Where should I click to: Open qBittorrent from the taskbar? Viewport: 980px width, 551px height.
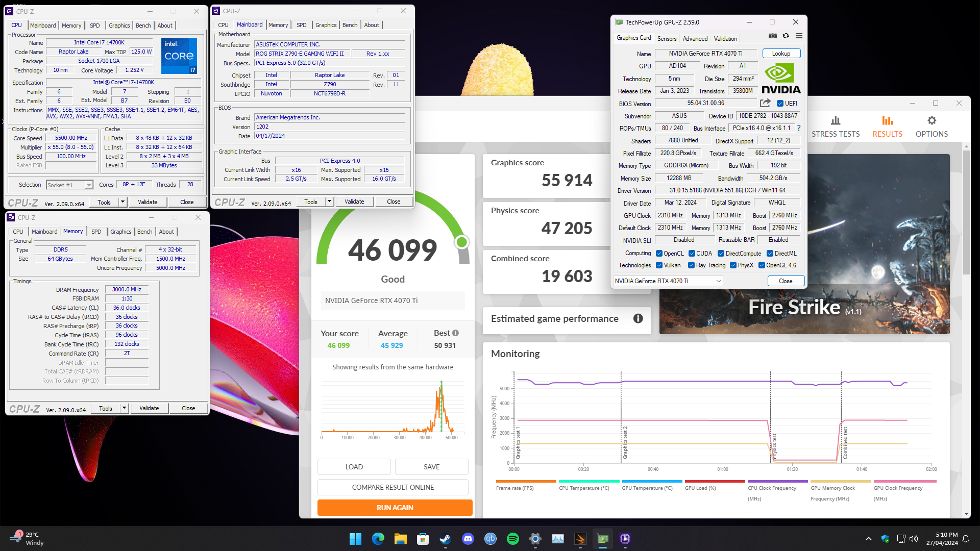click(x=490, y=539)
